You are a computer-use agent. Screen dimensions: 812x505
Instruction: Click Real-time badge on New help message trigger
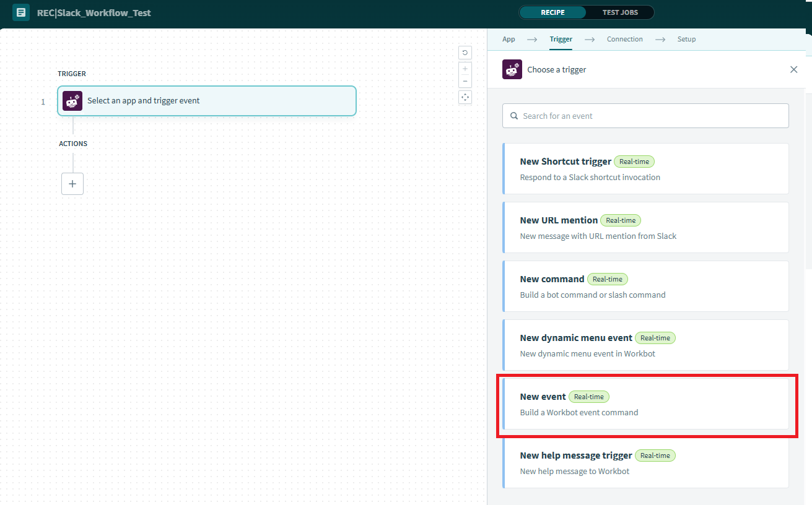tap(655, 455)
